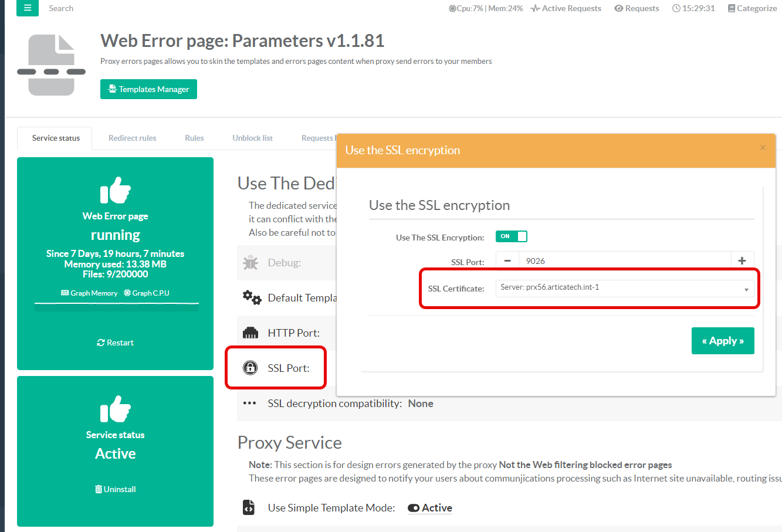
Task: Click the Graph Memory link
Action: pos(89,293)
